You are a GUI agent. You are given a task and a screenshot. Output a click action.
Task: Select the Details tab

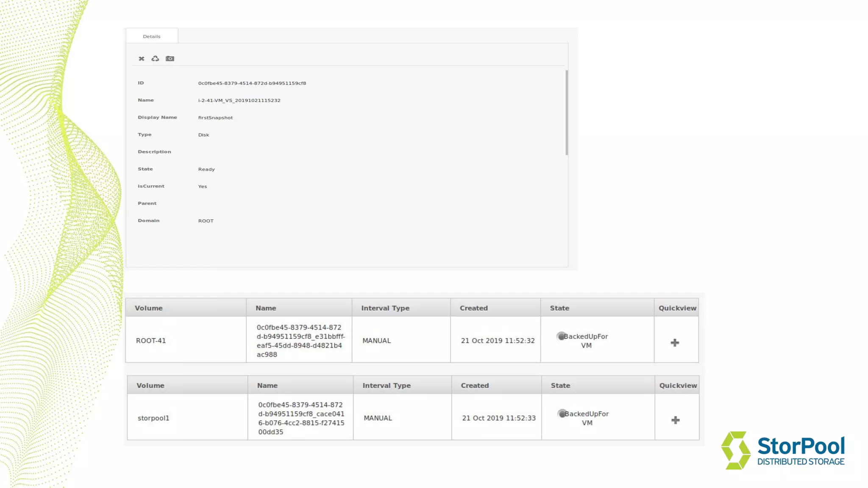(x=152, y=36)
